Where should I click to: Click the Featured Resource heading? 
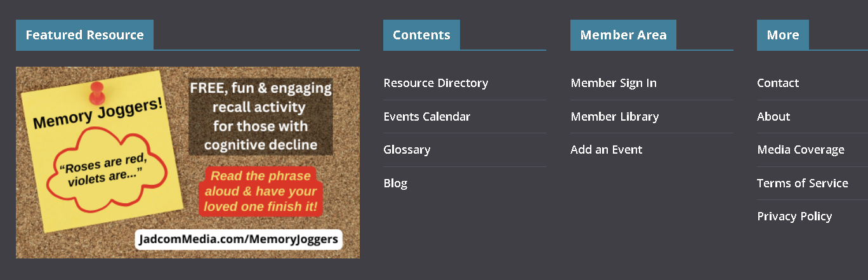(x=84, y=35)
